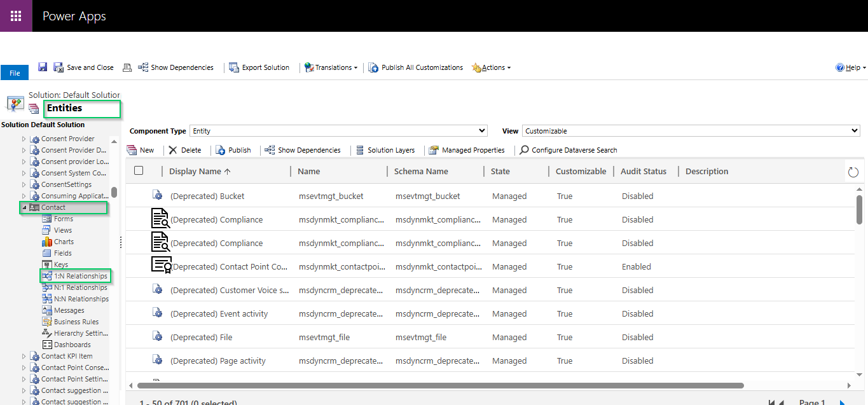Click the (Deprecated) Contact Point Consent entity icon
This screenshot has height=405, width=868.
click(161, 265)
